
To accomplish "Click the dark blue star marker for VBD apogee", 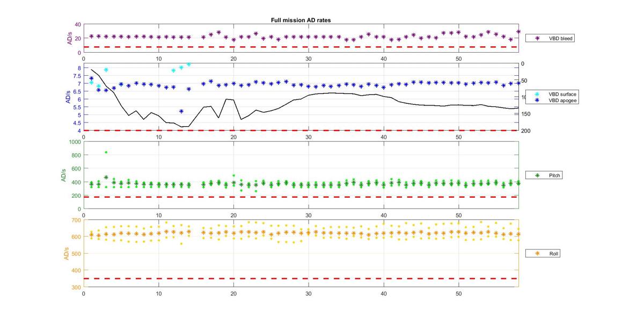I will pyautogui.click(x=537, y=101).
